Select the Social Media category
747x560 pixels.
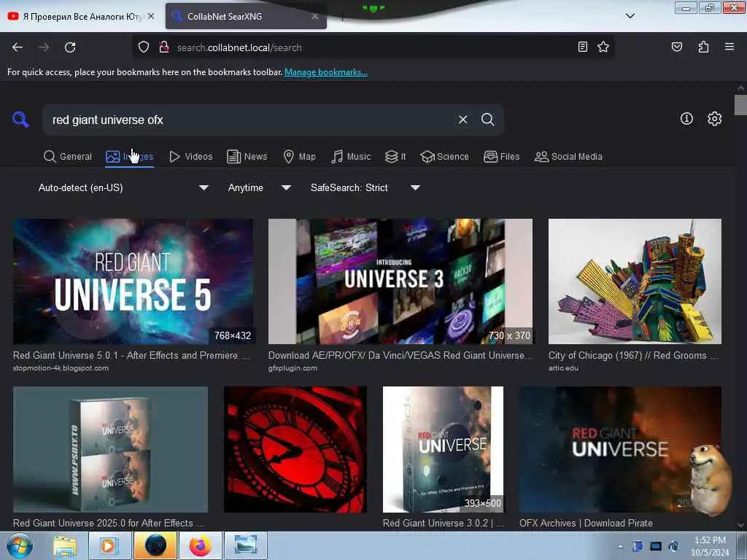(x=568, y=156)
